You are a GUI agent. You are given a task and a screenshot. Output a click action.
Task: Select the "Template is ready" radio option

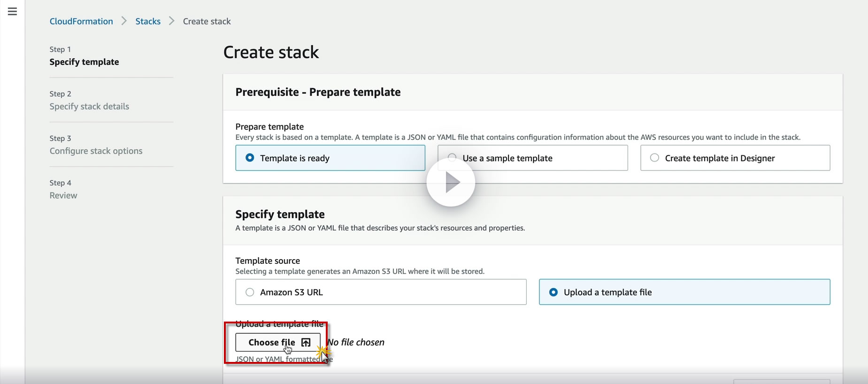250,158
